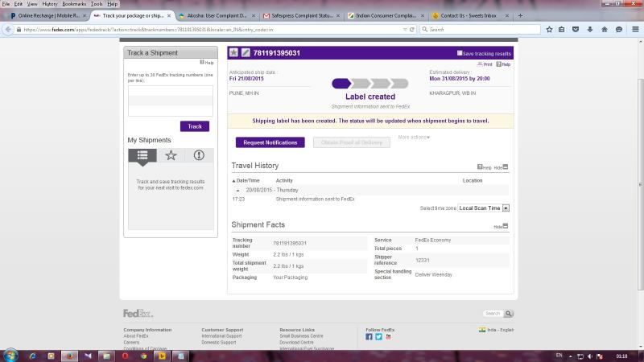644x362 pixels.
Task: Enable Save tracking results checkbox
Action: [460, 53]
